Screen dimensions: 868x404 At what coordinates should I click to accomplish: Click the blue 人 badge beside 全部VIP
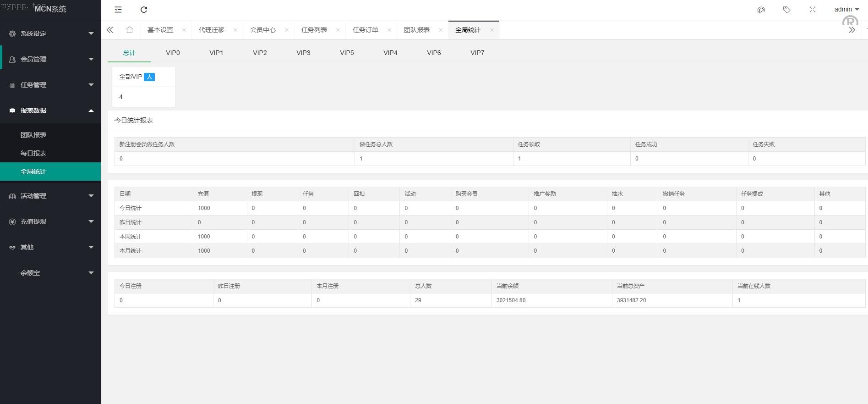click(x=149, y=77)
